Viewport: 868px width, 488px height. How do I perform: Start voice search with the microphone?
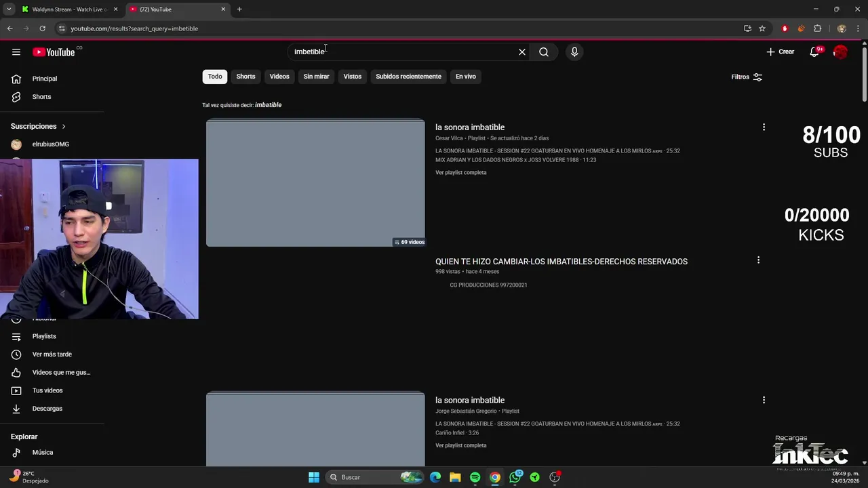click(574, 52)
